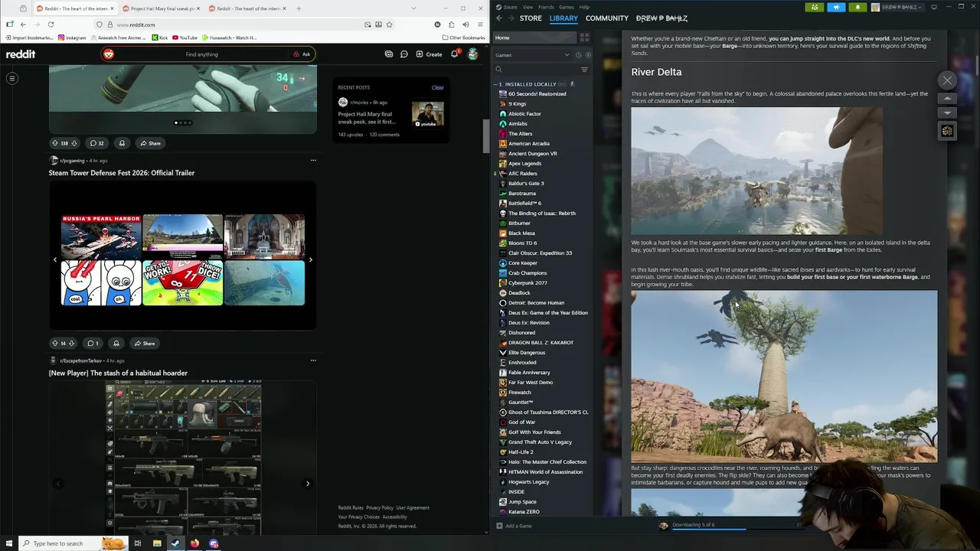Jump to previous article with up arrow
Image resolution: width=980 pixels, height=551 pixels.
click(x=947, y=99)
